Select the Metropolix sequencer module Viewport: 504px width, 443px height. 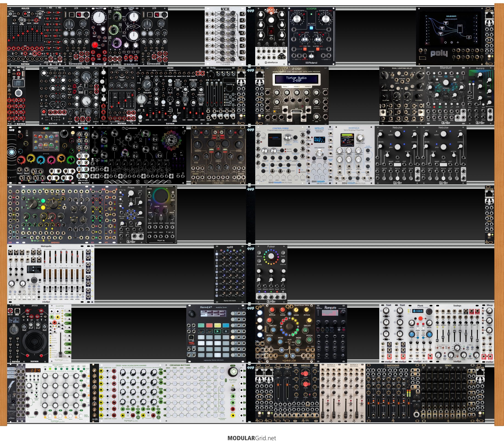(x=46, y=274)
